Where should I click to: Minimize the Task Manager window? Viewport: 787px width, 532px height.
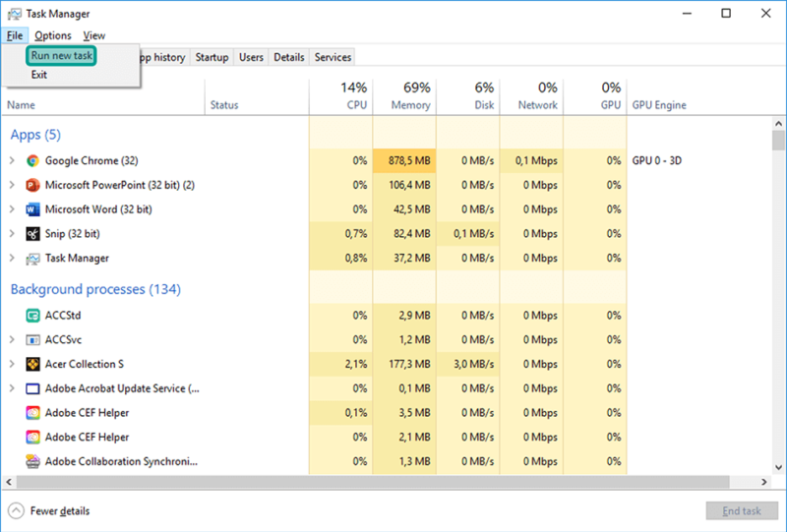(687, 14)
